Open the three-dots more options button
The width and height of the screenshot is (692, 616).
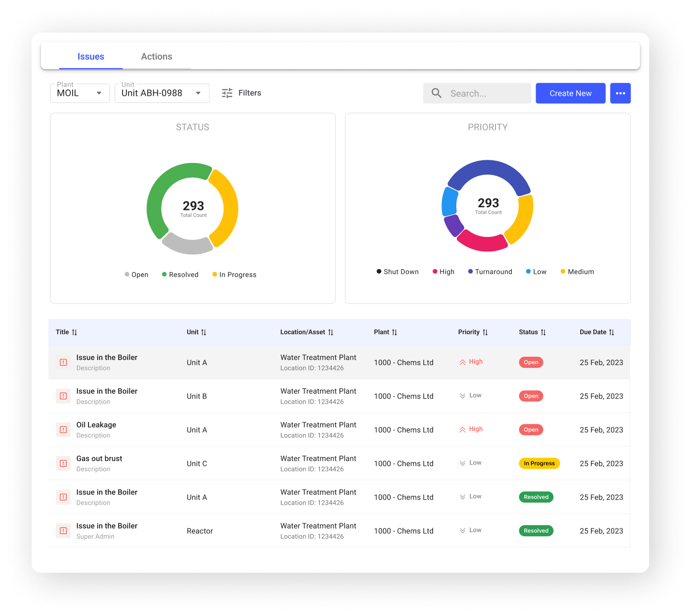point(620,93)
